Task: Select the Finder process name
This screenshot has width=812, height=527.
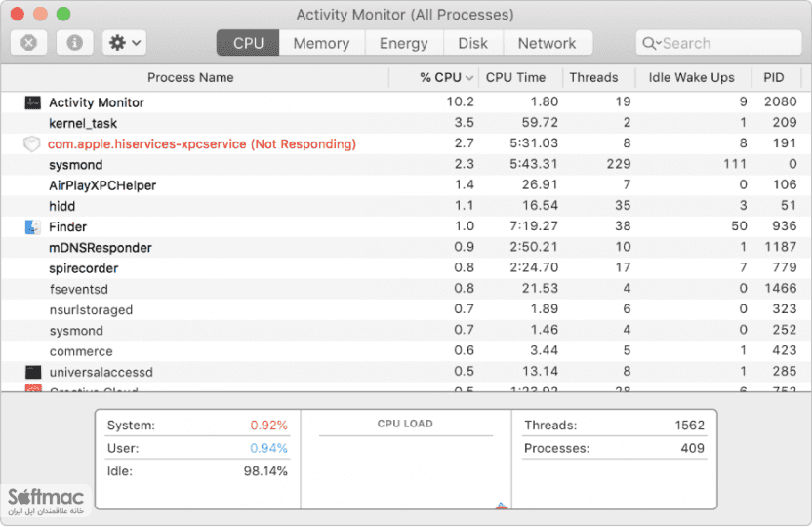Action: pos(68,226)
